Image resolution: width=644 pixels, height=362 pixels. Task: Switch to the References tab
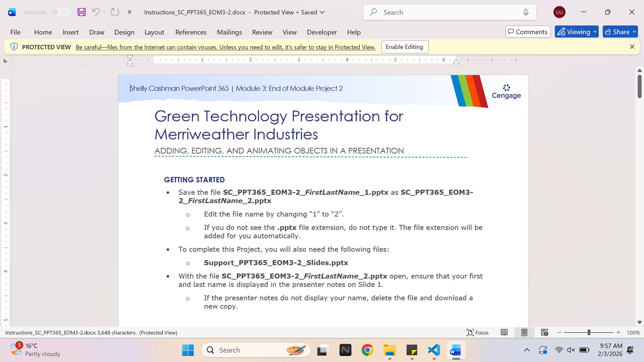coord(191,32)
